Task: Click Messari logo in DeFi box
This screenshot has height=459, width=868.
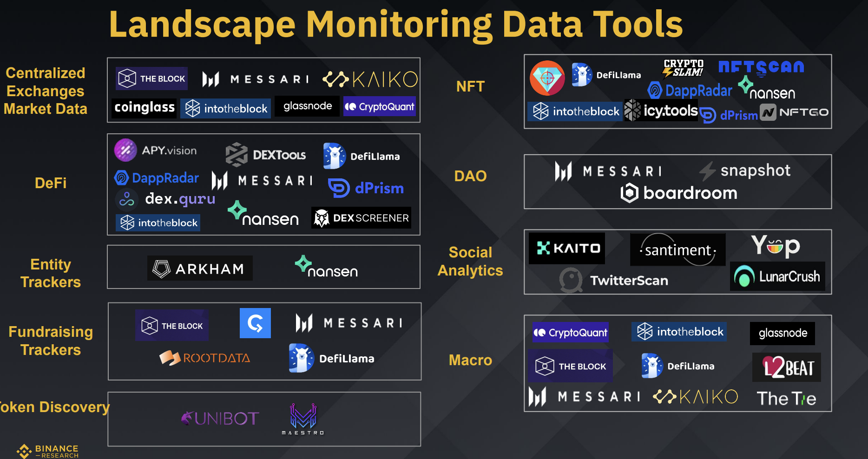Action: tap(262, 181)
